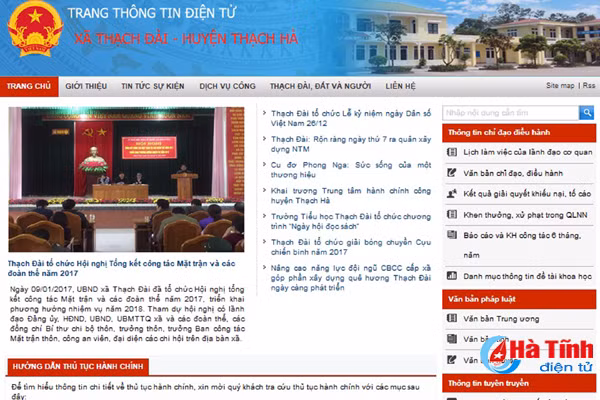The image size is (600, 400).
Task: Open Khen thưởng, xử phạt trong QLNN link
Action: 525,215
